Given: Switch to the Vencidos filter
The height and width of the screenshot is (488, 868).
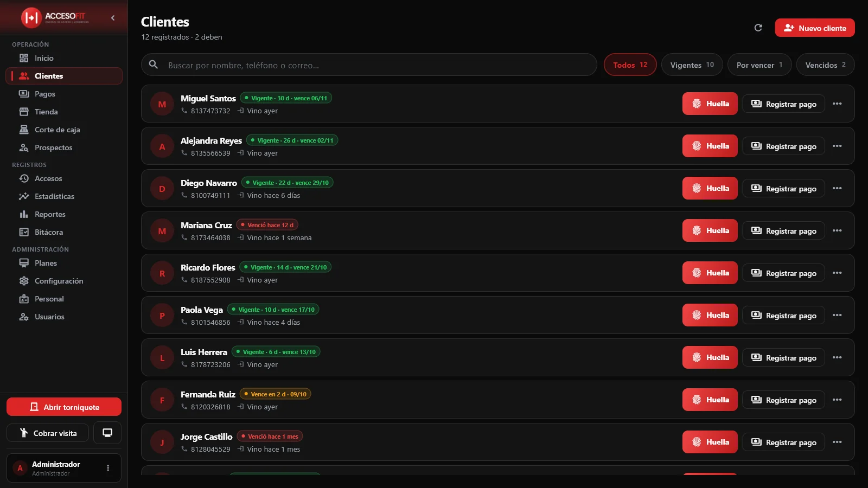Looking at the screenshot, I should (x=825, y=65).
